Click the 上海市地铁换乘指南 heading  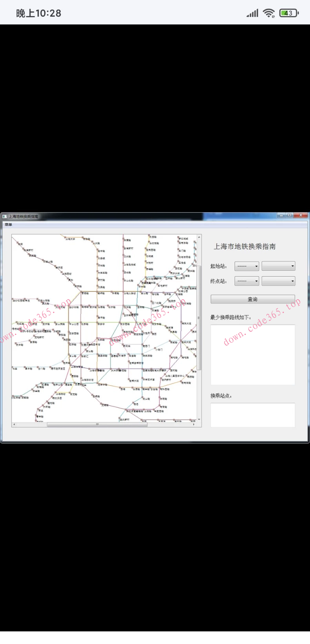click(244, 246)
